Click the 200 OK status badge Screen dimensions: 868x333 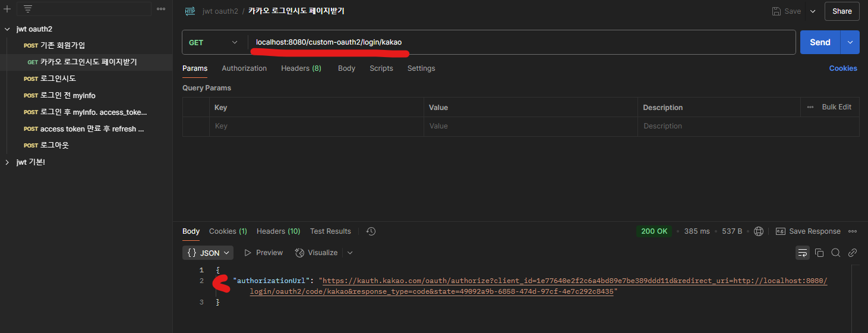(654, 231)
